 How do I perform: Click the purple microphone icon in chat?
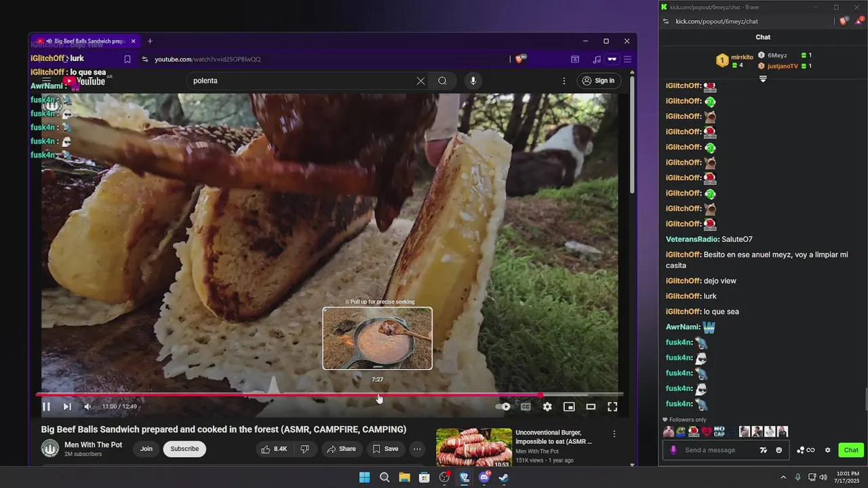[673, 450]
